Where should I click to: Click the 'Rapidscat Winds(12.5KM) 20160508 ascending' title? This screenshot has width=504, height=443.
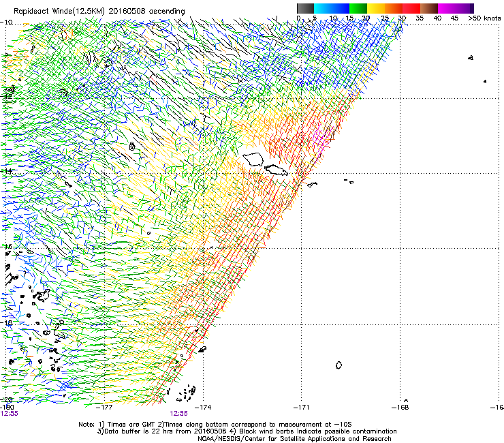coord(99,12)
